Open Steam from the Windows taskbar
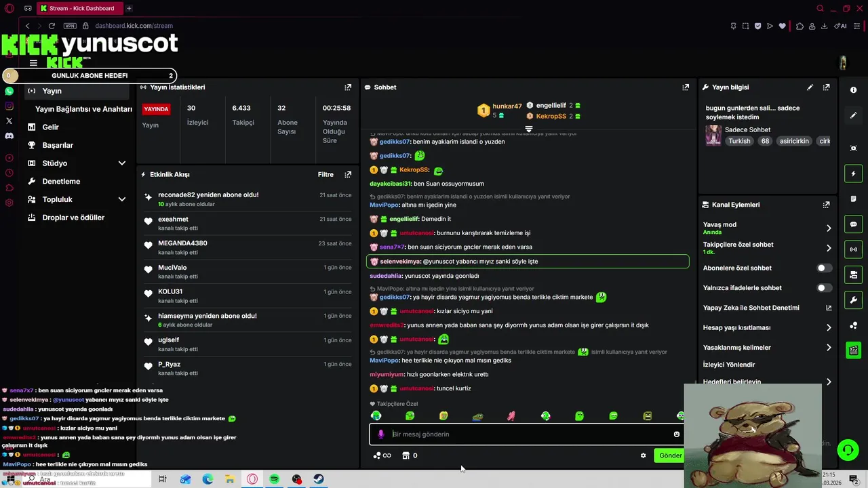 (x=319, y=479)
